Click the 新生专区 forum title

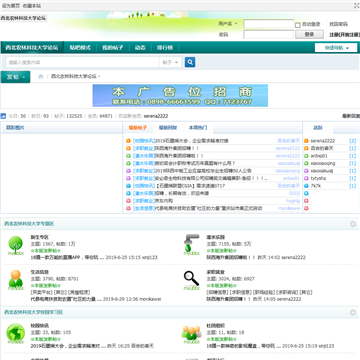coord(40,237)
